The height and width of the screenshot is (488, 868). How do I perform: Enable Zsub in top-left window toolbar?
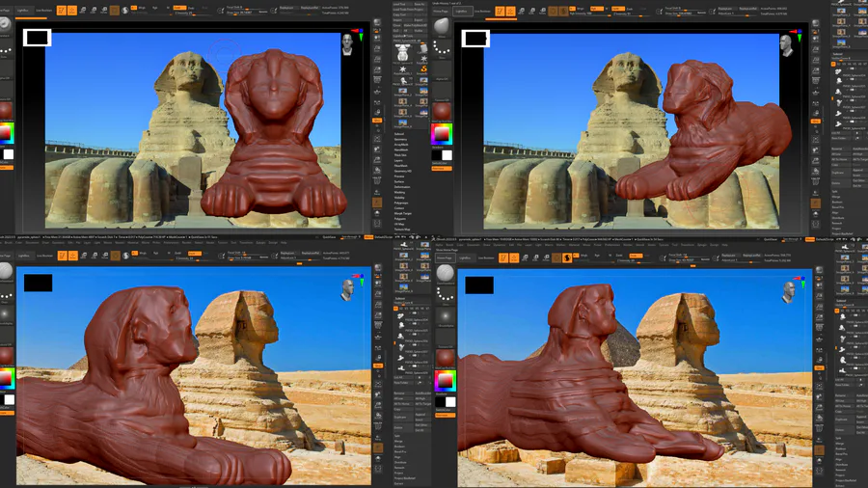(191, 8)
